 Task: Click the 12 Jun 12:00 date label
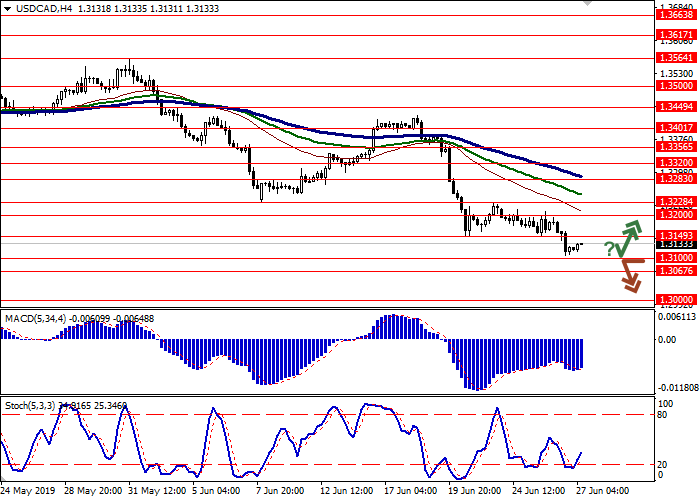344,492
